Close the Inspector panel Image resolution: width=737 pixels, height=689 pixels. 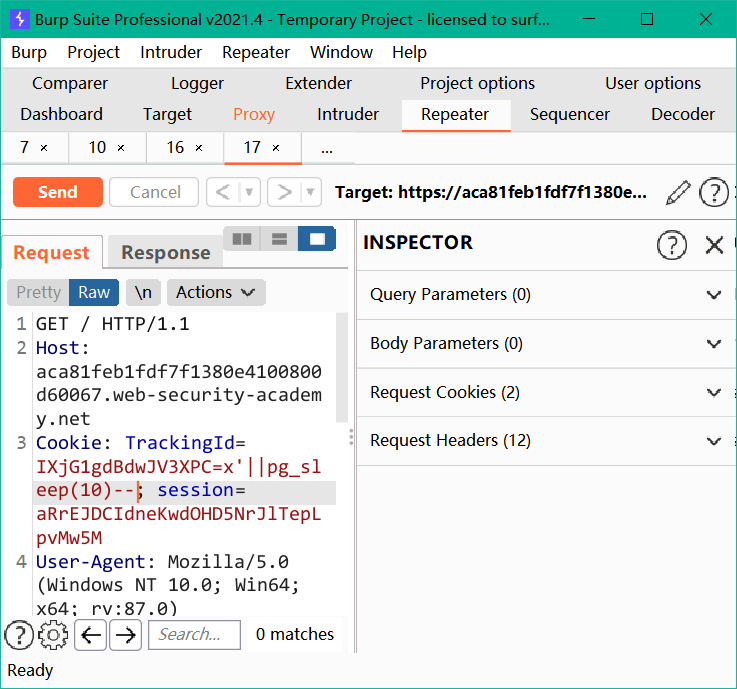tap(714, 245)
